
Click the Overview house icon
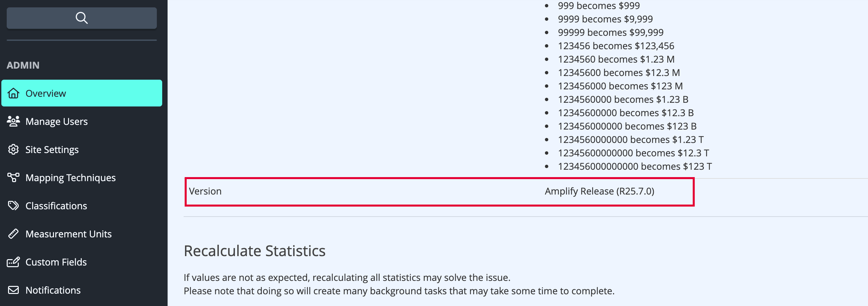[x=13, y=93]
